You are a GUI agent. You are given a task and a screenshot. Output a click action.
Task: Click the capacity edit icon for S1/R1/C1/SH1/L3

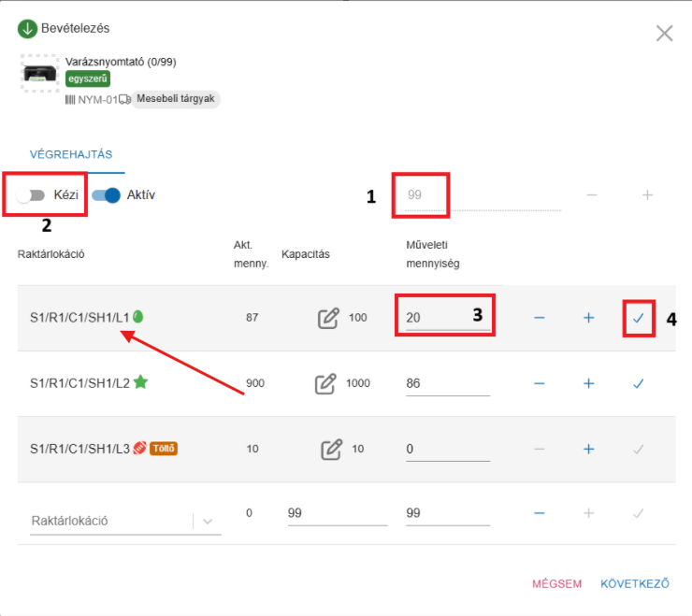(x=331, y=450)
